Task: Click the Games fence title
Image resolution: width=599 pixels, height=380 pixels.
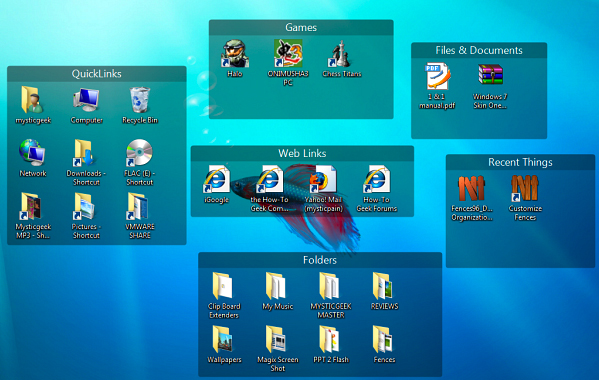Action: (301, 27)
